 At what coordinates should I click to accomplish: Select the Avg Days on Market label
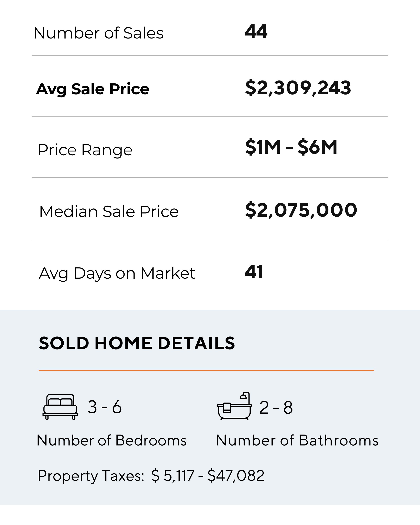(x=117, y=273)
